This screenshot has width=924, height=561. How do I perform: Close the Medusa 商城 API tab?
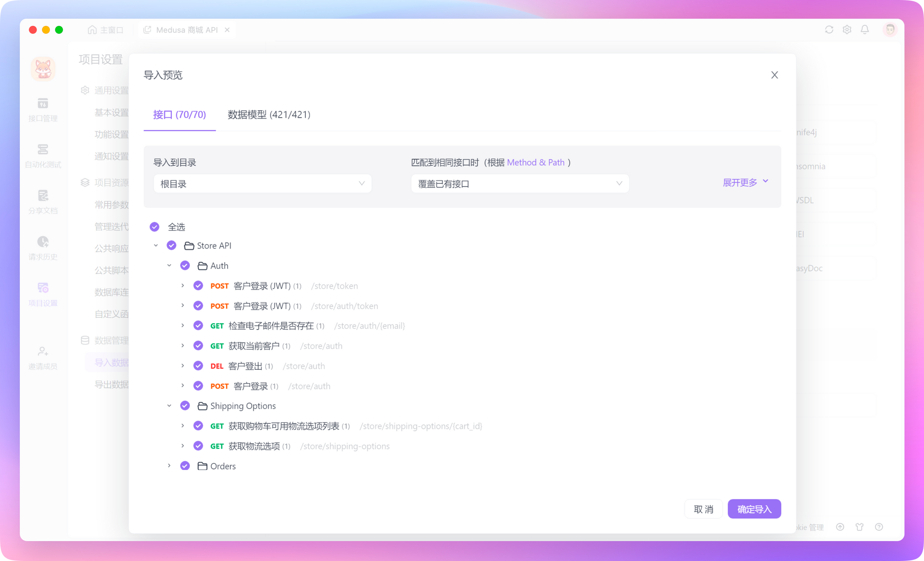pyautogui.click(x=227, y=30)
